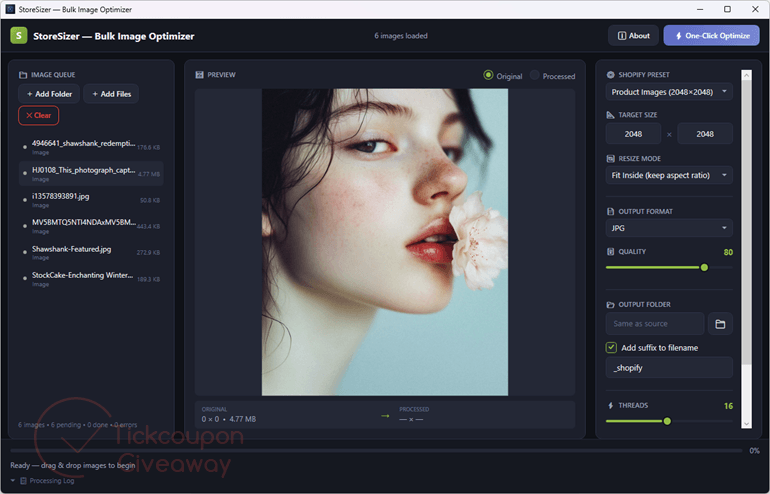Screen dimensions: 770x494
Task: Click the 0% progress label
Action: tap(754, 451)
